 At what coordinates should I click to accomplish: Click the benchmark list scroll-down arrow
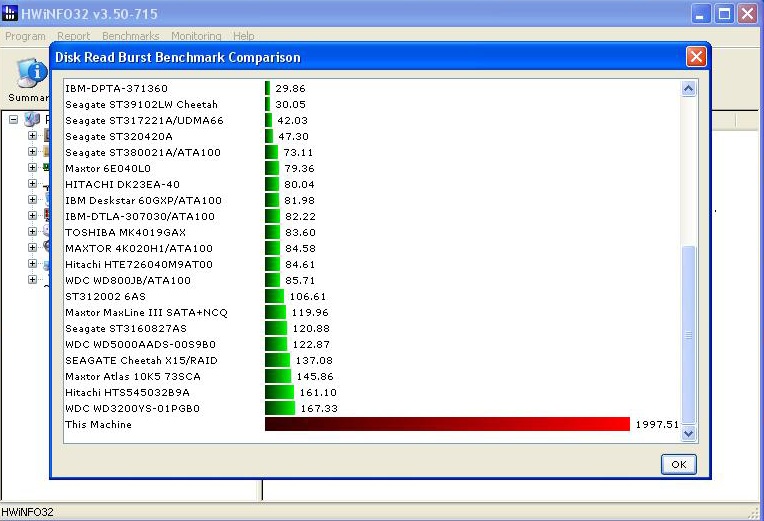tap(688, 433)
